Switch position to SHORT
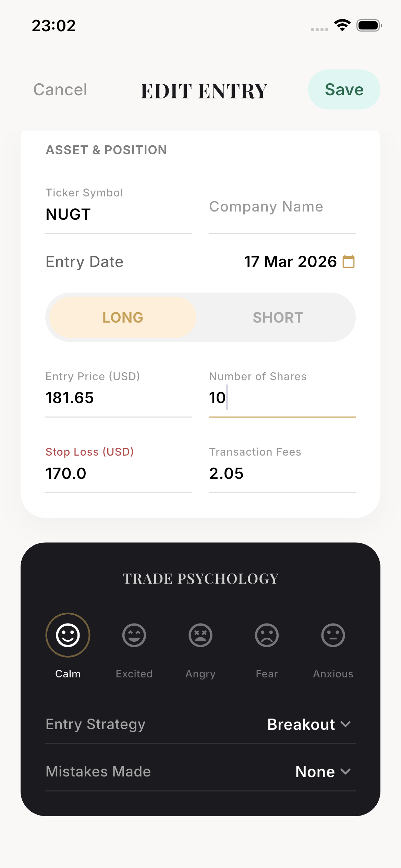 278,317
